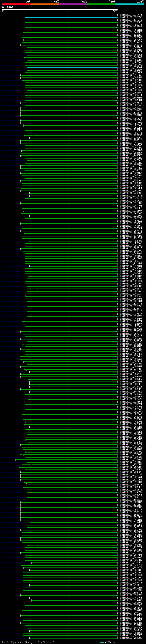Screen dimensions: 146x644
Task: Open the last hit UniRef100_Q82U80
Action: coord(131,638)
